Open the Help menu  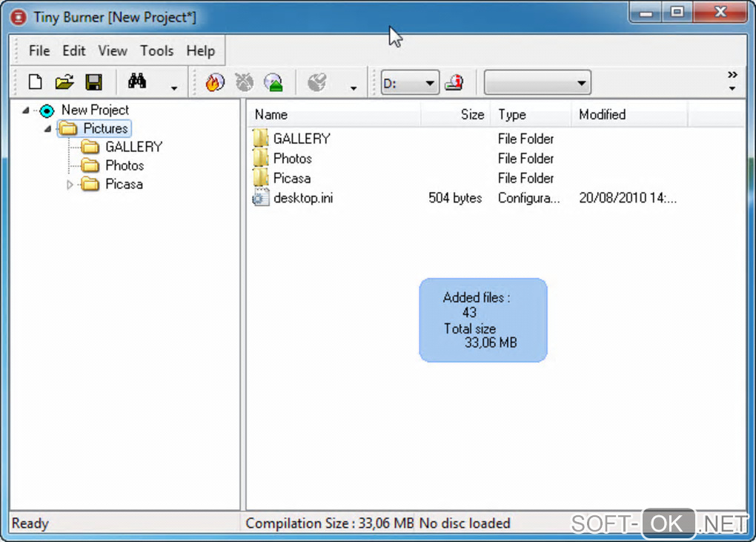click(201, 50)
